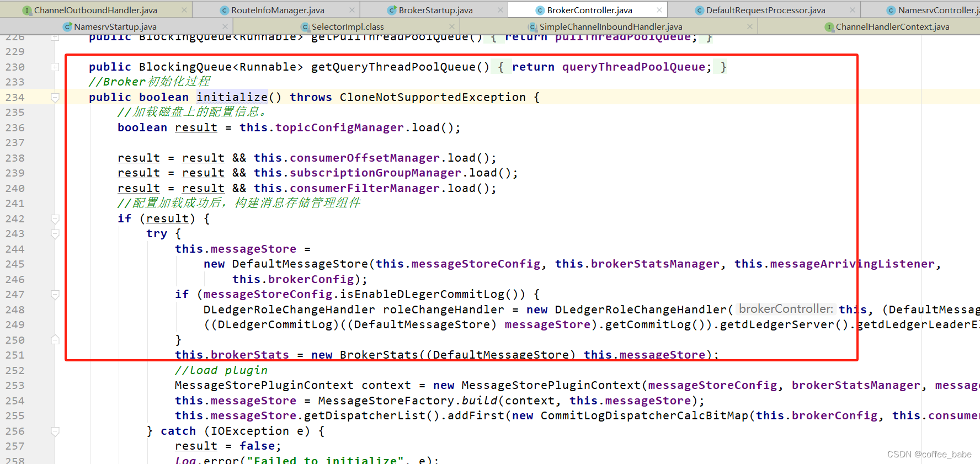Activate BrokerController.java tab
Screen dimensions: 980x464
tap(589, 10)
